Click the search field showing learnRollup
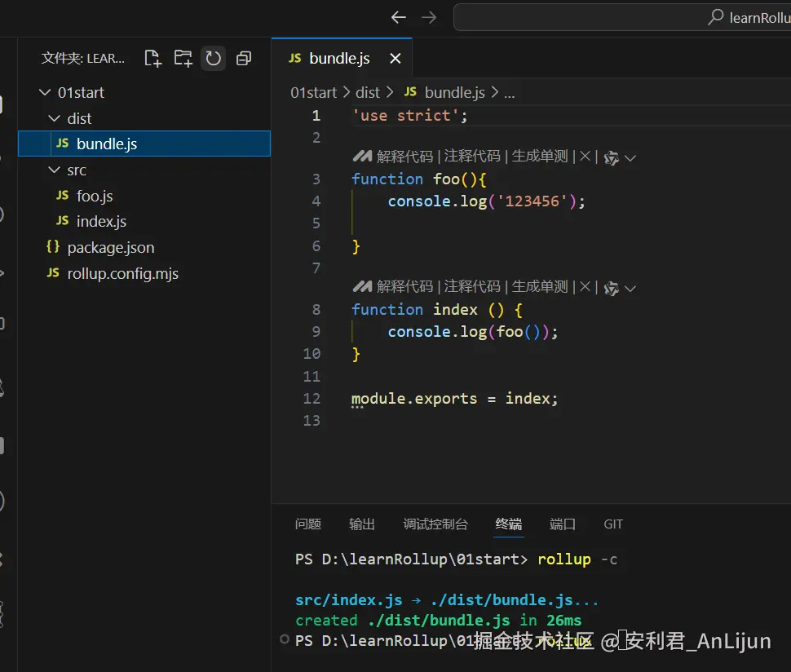Viewport: 791px width, 672px height. [x=622, y=18]
